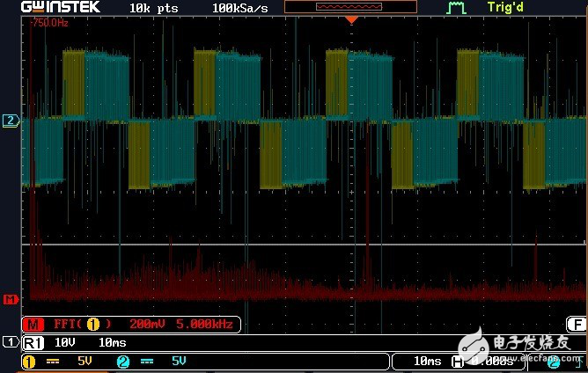Click the orange trigger position arrow

click(x=351, y=18)
